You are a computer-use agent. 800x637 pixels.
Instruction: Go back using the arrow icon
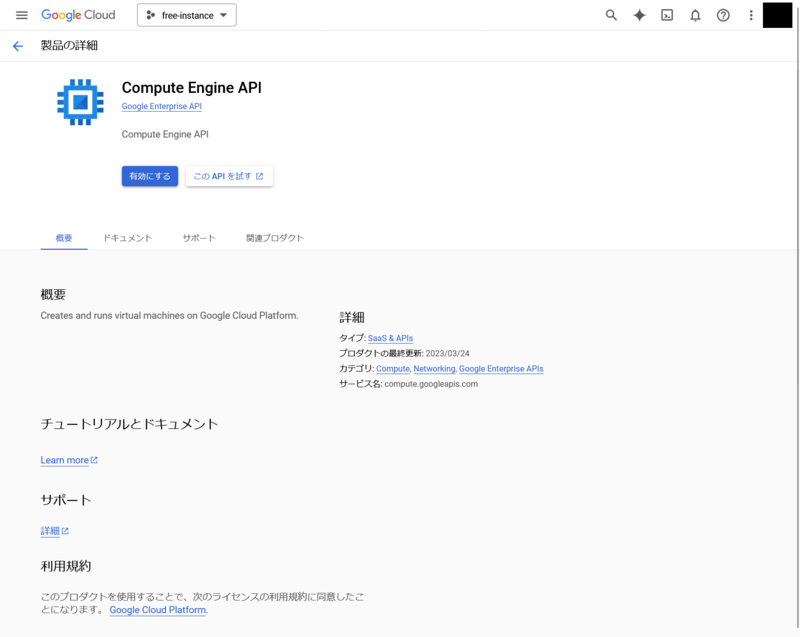point(18,46)
